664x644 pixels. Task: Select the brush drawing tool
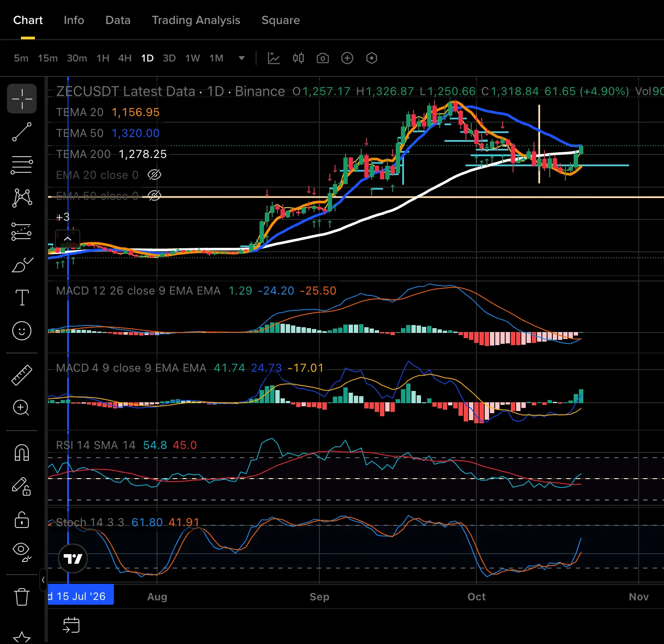coord(22,264)
